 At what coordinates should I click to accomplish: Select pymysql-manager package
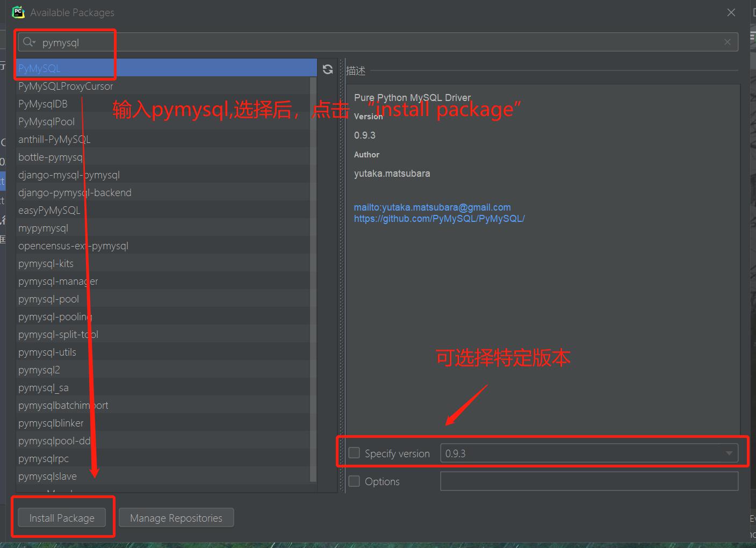(x=163, y=281)
